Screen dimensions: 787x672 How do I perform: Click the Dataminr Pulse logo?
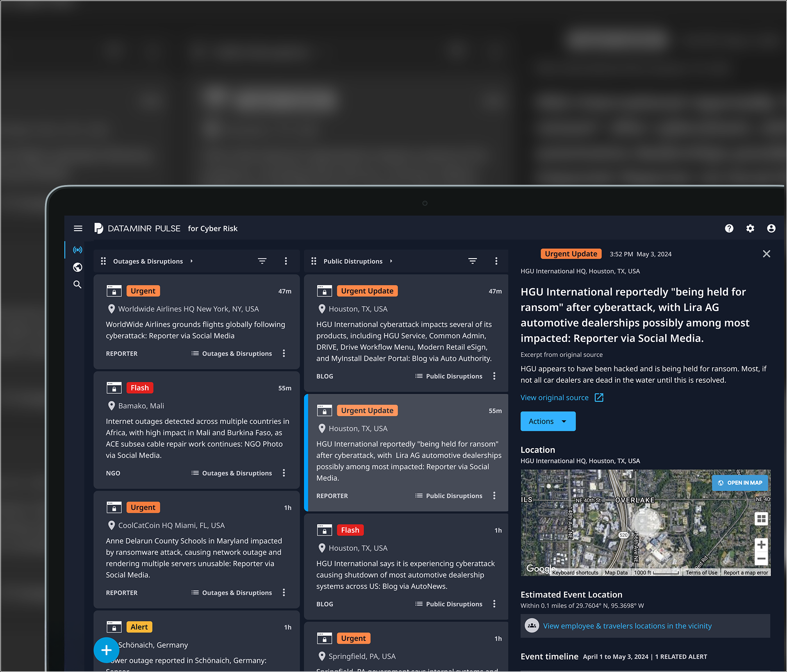[137, 228]
